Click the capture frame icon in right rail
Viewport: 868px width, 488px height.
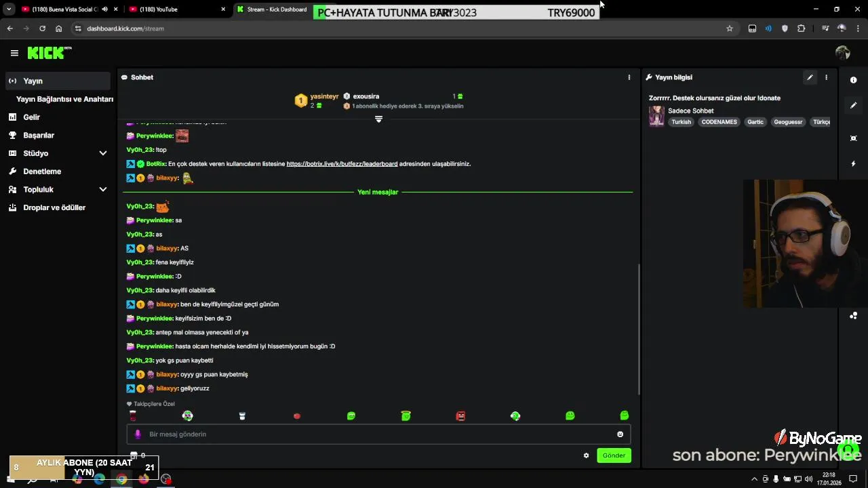coord(853,138)
